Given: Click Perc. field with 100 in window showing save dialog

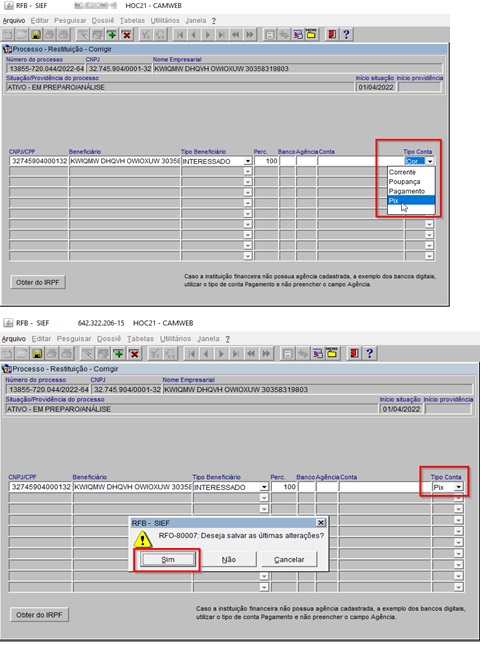Looking at the screenshot, I should pos(284,487).
